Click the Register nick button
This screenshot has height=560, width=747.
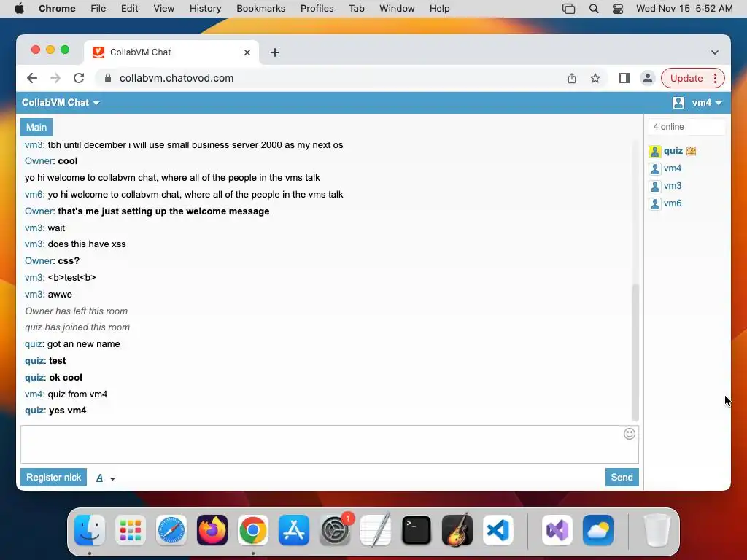click(53, 477)
